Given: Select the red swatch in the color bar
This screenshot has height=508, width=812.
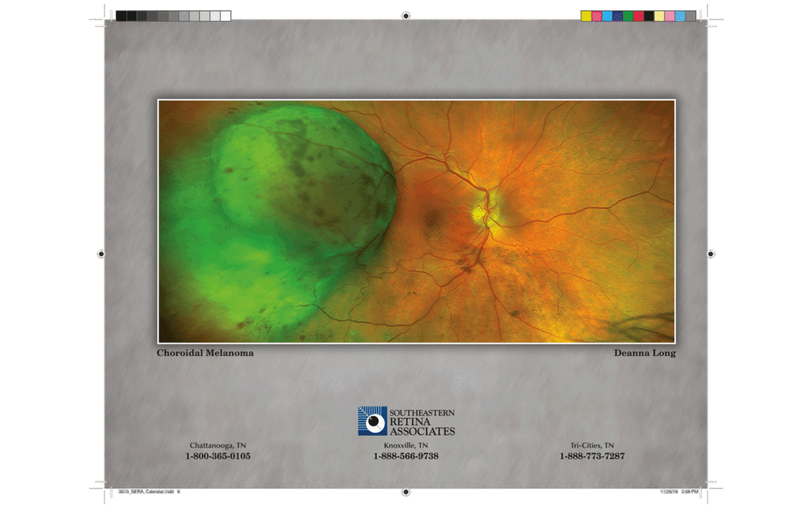Looking at the screenshot, I should pos(638,16).
